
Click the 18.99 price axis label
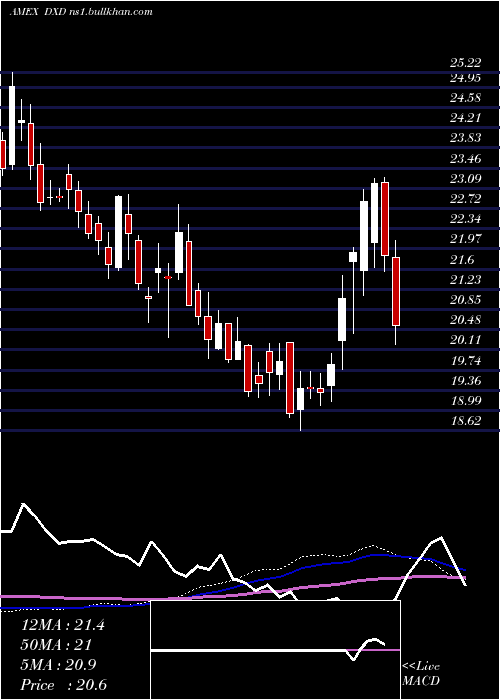coord(465,400)
